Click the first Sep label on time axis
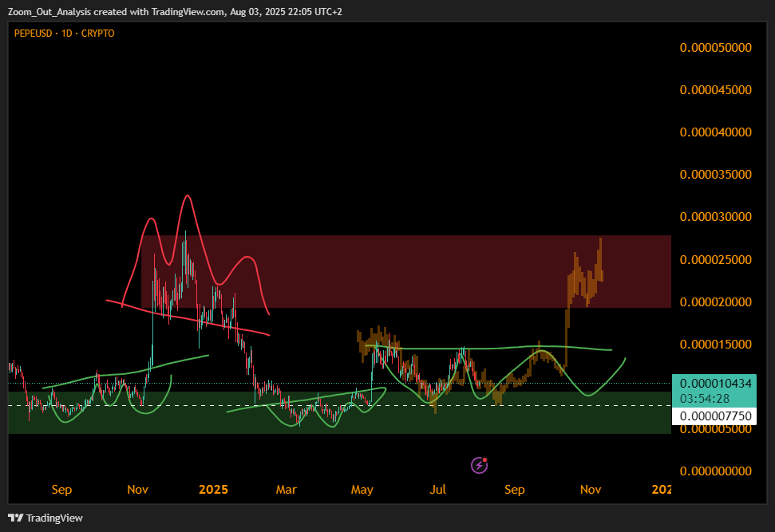The image size is (775, 532). pos(61,490)
